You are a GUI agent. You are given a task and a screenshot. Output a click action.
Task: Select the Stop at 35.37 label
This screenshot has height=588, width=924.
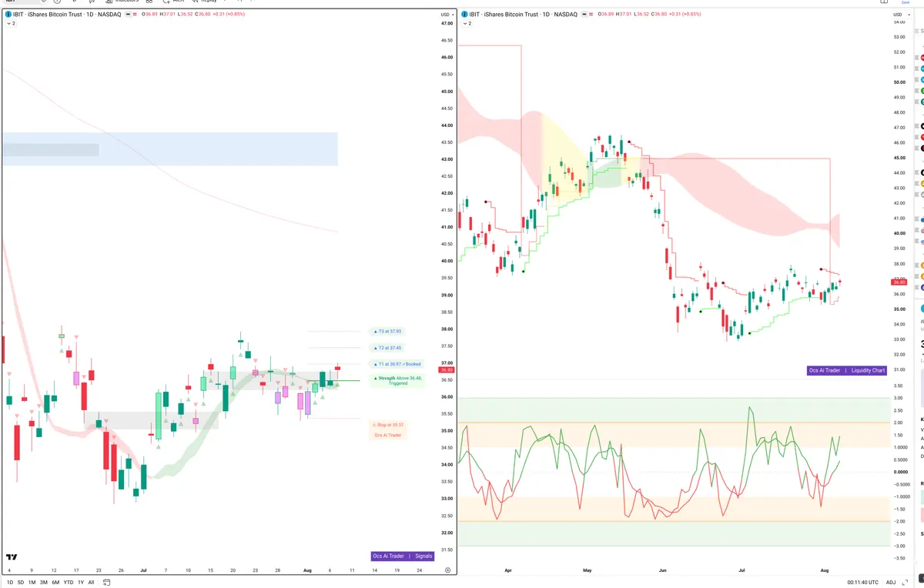(388, 425)
